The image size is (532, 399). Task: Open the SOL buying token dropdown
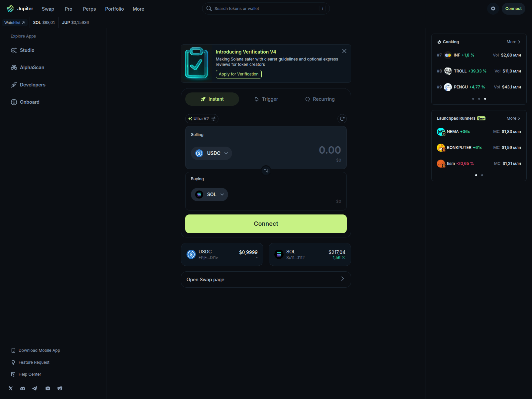coord(209,195)
